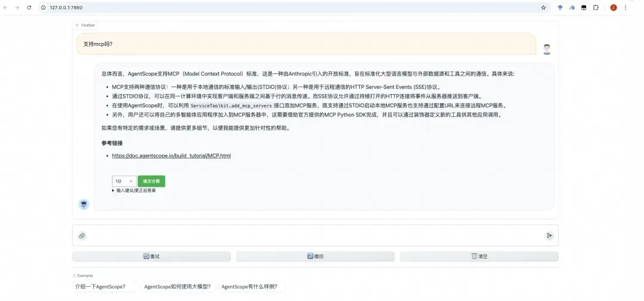Open the Chrome three-dot menu
The height and width of the screenshot is (301, 644).
tap(626, 7)
